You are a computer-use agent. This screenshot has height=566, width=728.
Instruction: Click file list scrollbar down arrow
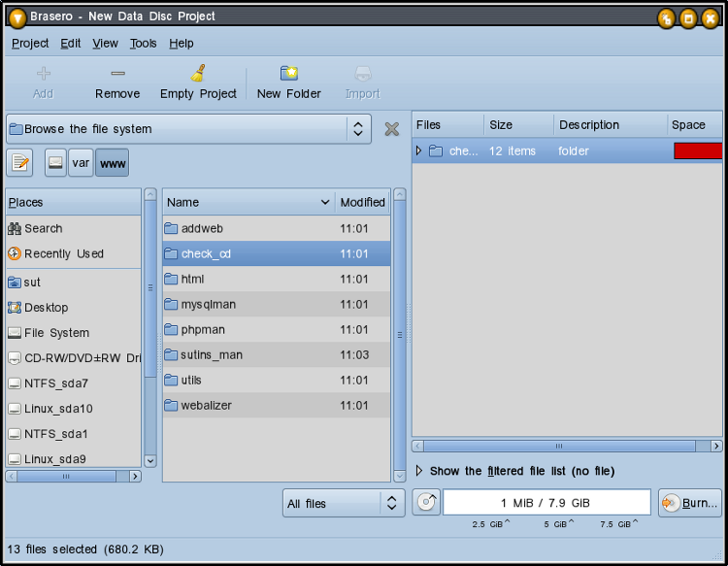pos(399,476)
